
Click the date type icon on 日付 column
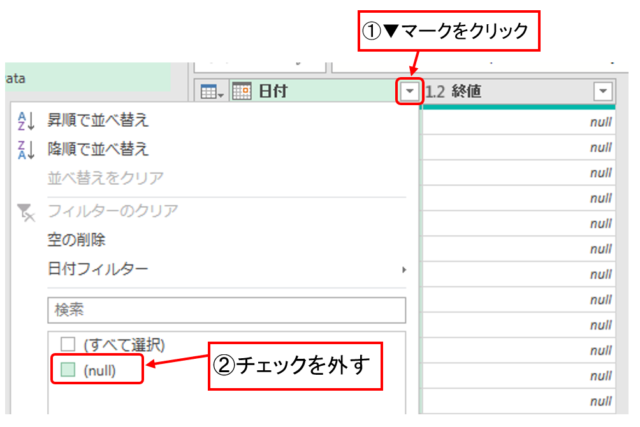point(242,91)
